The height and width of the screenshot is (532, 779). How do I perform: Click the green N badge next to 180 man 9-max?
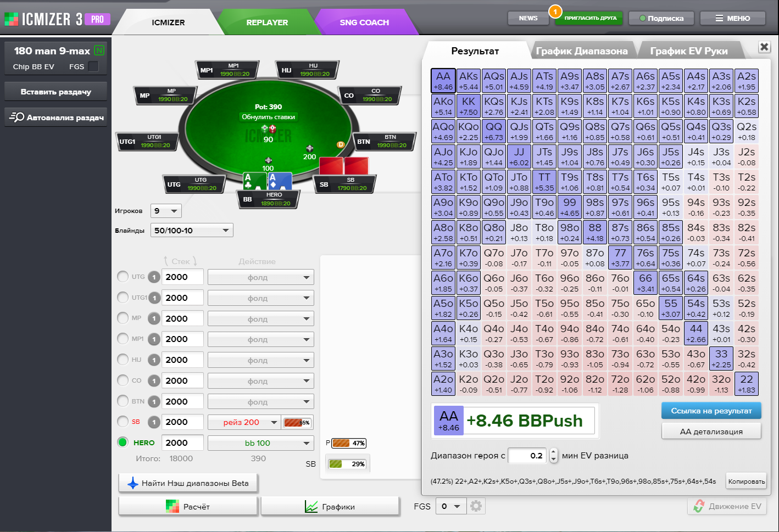(x=99, y=51)
